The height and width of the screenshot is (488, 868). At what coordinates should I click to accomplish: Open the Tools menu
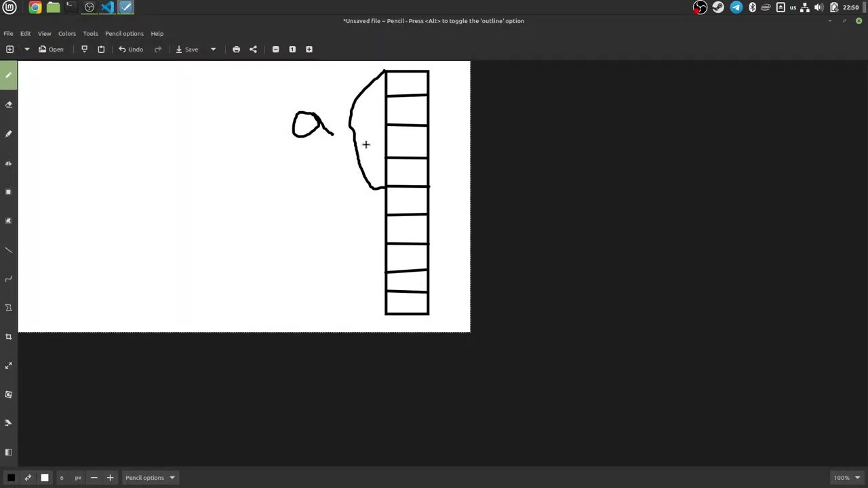tap(90, 33)
